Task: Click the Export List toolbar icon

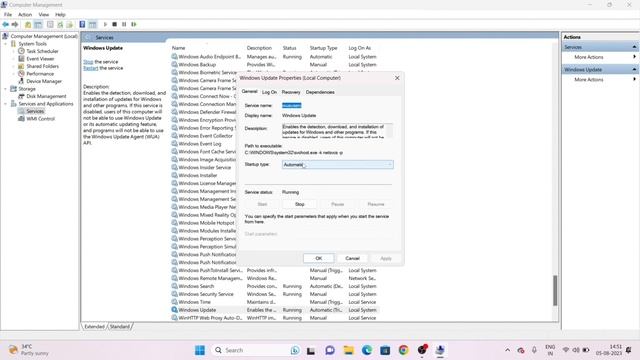Action: point(70,24)
